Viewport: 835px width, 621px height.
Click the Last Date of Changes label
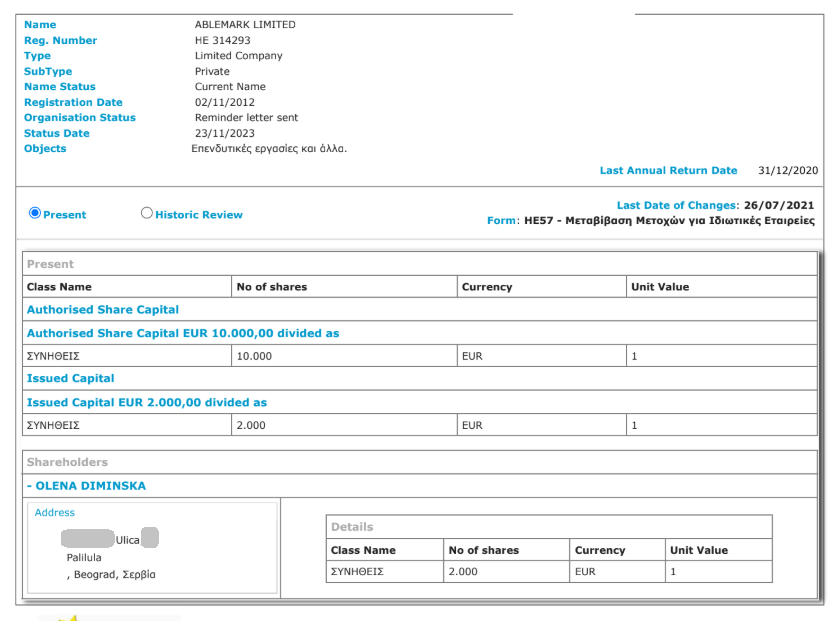(678, 206)
